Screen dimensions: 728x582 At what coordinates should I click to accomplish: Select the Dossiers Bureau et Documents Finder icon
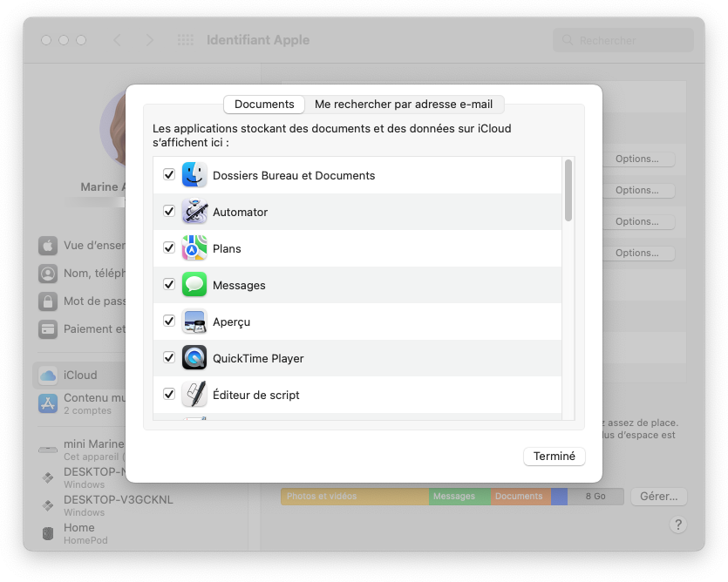pyautogui.click(x=194, y=175)
